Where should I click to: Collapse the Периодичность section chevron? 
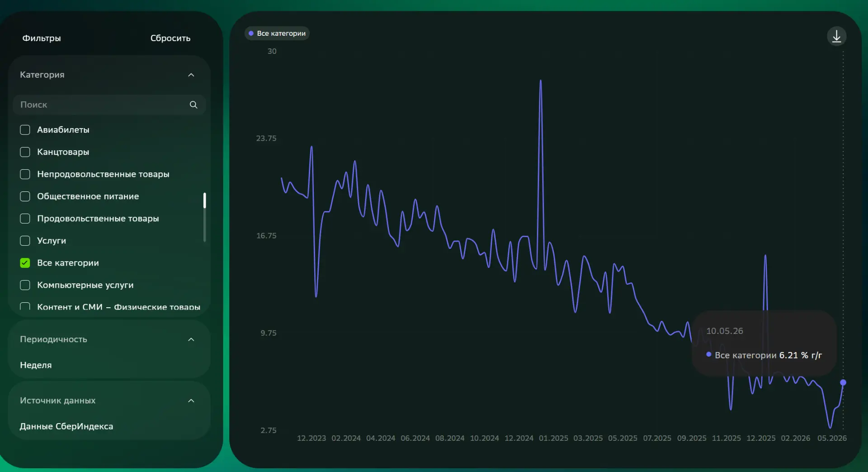(191, 339)
